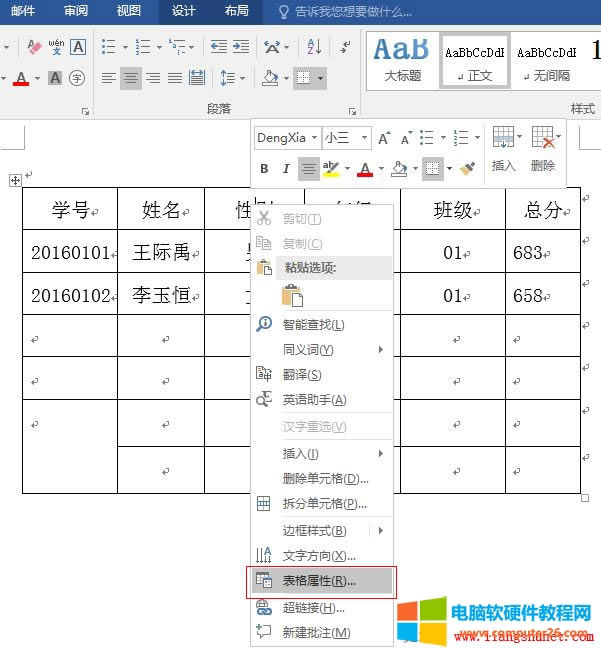This screenshot has height=653, width=601.
Task: Click Delete (删除) table button in mini toolbar
Action: [543, 150]
